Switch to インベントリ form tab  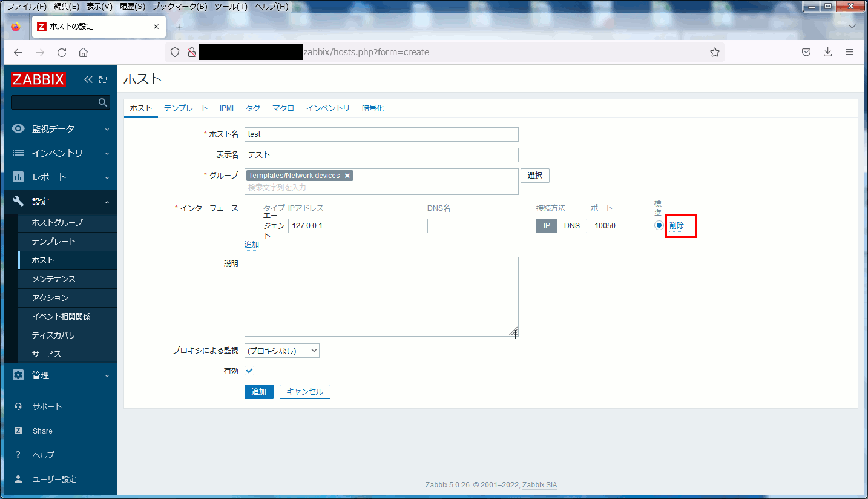[x=328, y=108]
